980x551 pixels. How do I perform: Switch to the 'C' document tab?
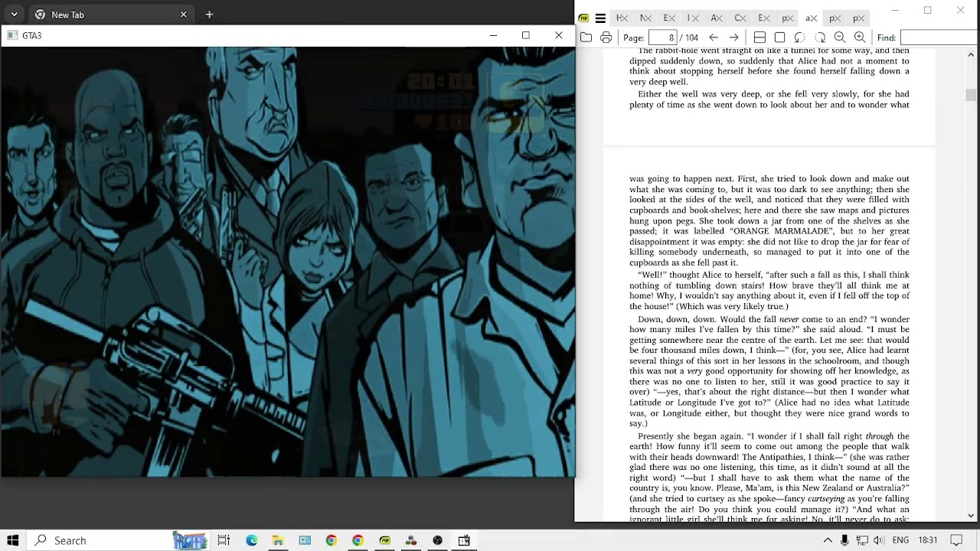click(x=740, y=18)
